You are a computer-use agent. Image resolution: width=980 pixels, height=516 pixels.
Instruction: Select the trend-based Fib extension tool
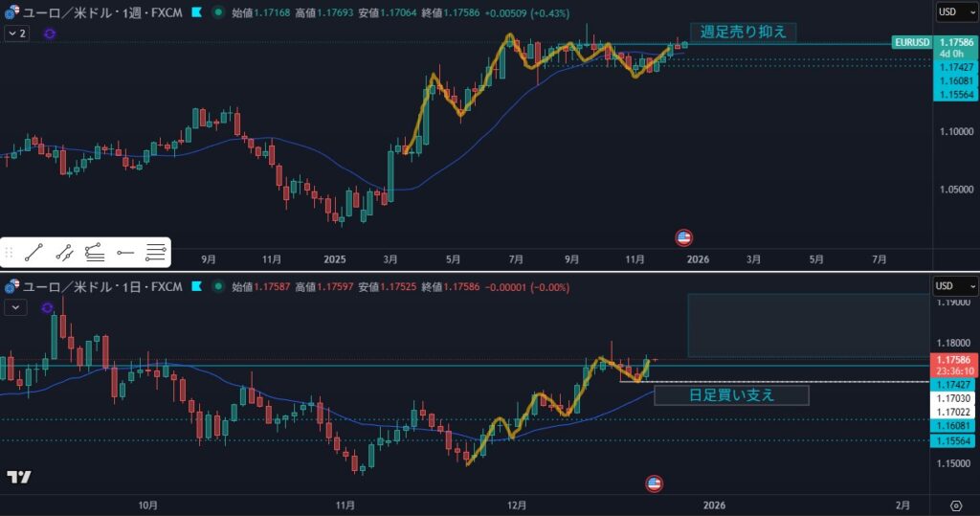click(x=94, y=253)
